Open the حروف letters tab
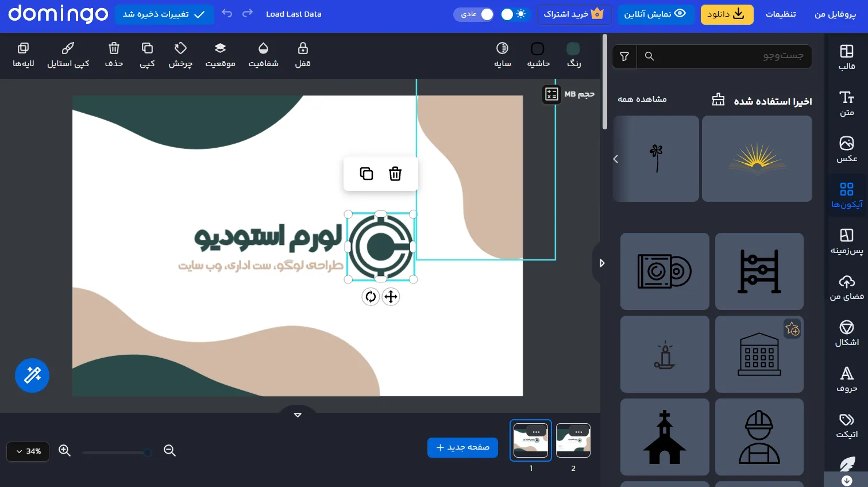Screen dimensions: 868x487 (x=846, y=379)
